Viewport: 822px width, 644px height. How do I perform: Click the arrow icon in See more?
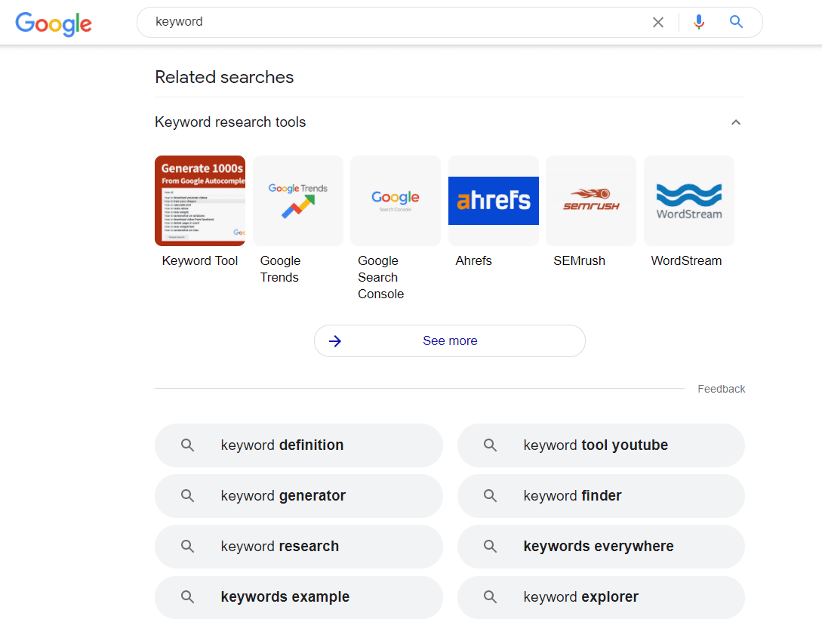(335, 341)
